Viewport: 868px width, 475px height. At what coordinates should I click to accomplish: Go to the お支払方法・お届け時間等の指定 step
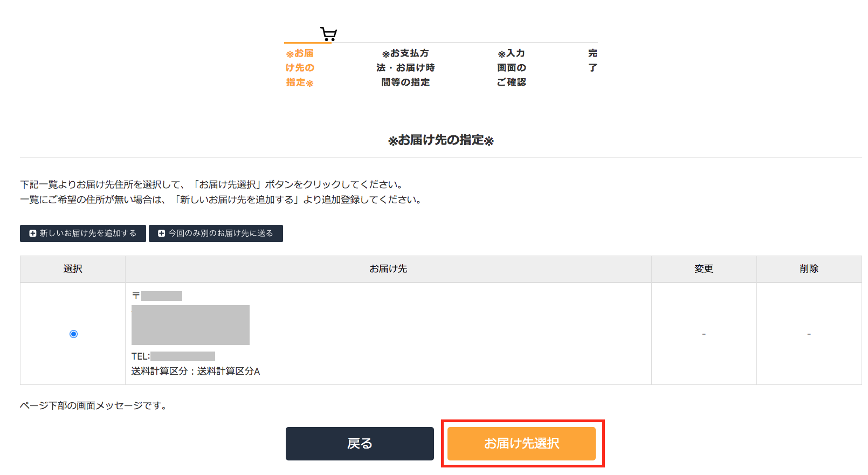[x=405, y=68]
